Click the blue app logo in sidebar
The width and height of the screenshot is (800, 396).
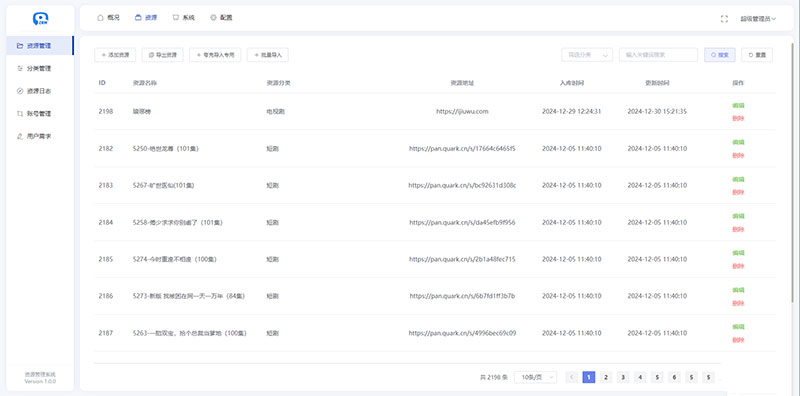pyautogui.click(x=40, y=19)
